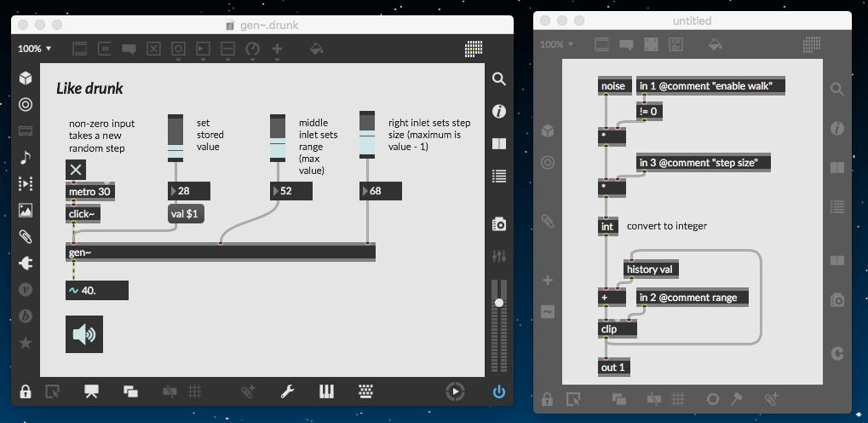Select the out 1 object
The width and height of the screenshot is (868, 423).
point(614,367)
